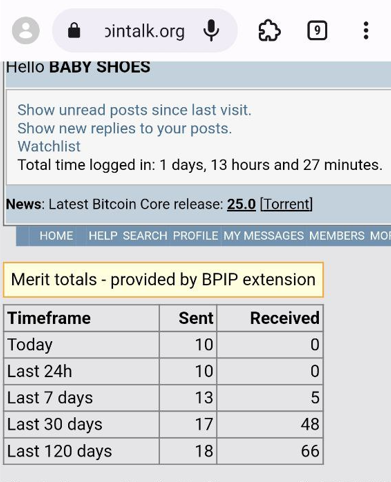
Task: Open MY MESSAGES in the navigation bar
Action: click(x=264, y=236)
